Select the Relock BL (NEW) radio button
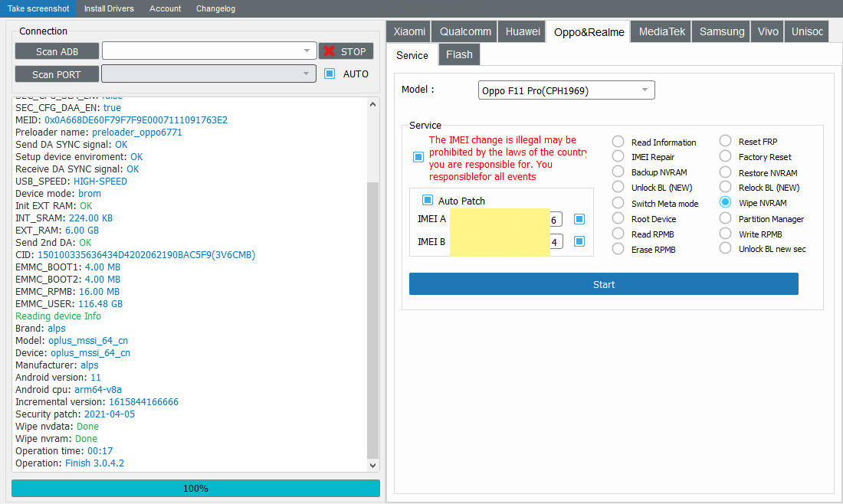The width and height of the screenshot is (843, 504). point(725,187)
